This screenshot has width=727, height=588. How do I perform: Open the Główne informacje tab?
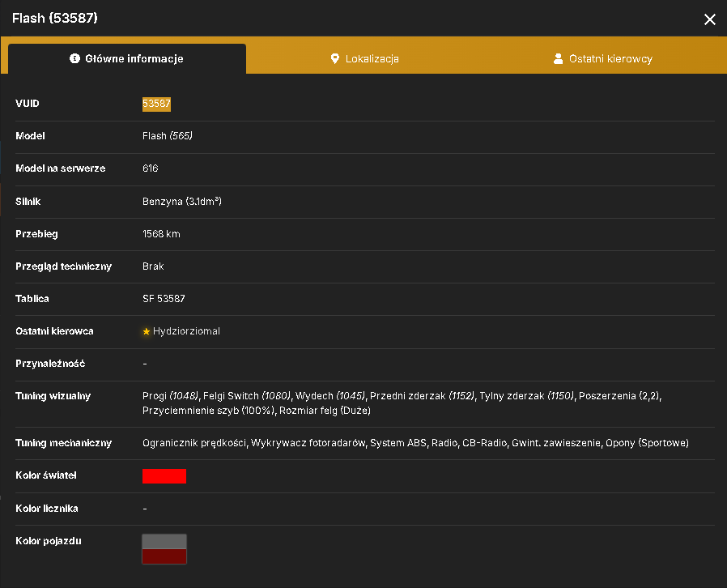tap(127, 59)
